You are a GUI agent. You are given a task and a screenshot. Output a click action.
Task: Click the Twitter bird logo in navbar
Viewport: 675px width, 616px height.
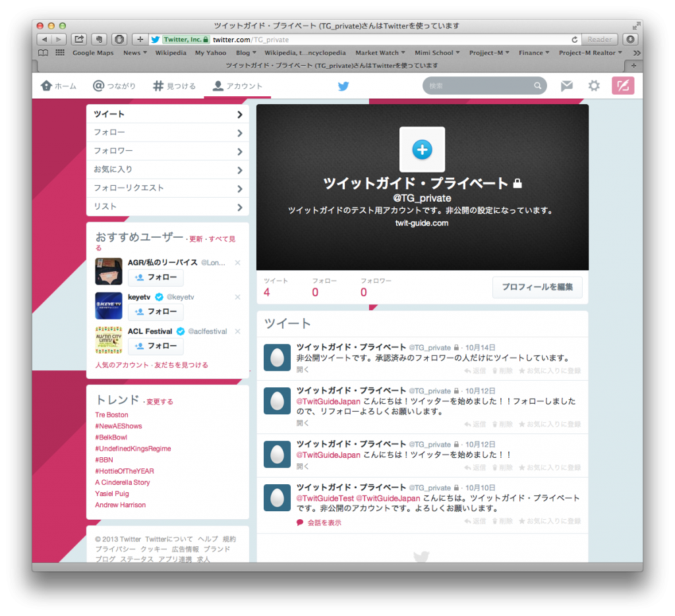pyautogui.click(x=343, y=86)
